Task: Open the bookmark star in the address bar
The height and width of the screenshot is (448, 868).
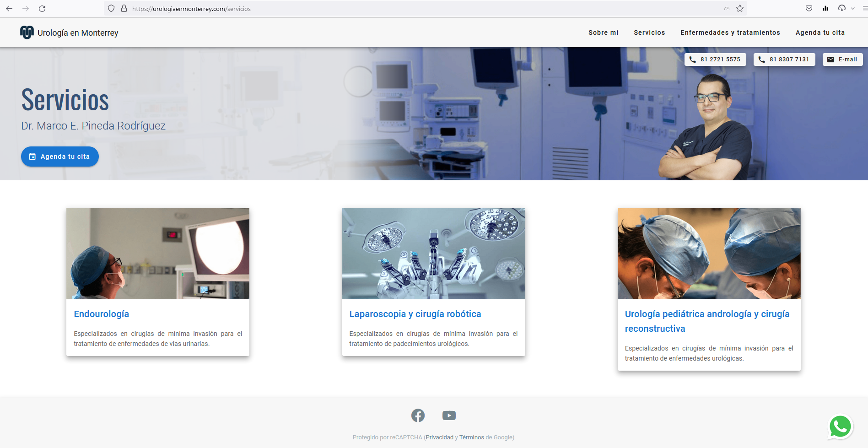Action: (x=740, y=8)
